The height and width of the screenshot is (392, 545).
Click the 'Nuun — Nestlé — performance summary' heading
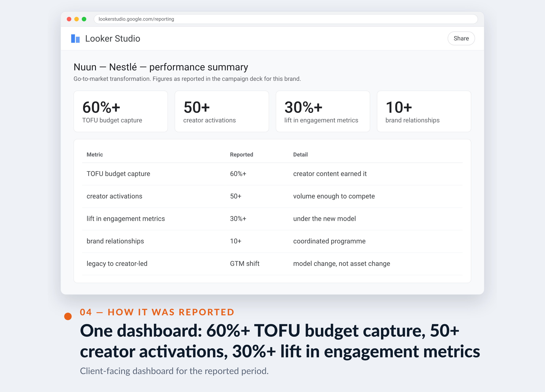(161, 67)
